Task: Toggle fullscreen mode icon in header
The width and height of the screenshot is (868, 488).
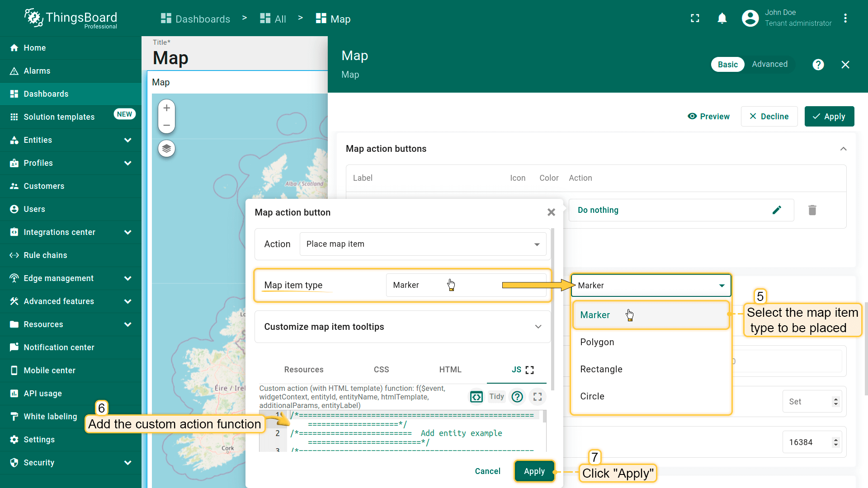Action: (x=695, y=18)
